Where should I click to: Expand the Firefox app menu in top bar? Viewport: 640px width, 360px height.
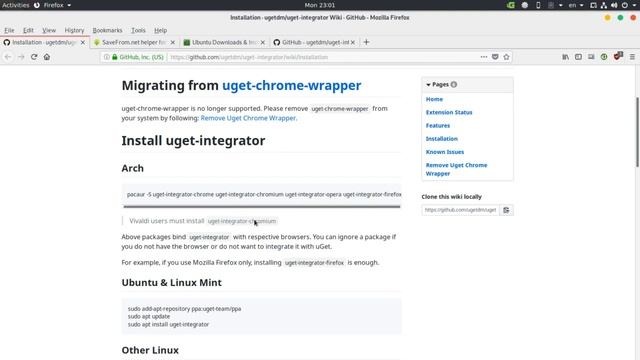click(x=57, y=5)
